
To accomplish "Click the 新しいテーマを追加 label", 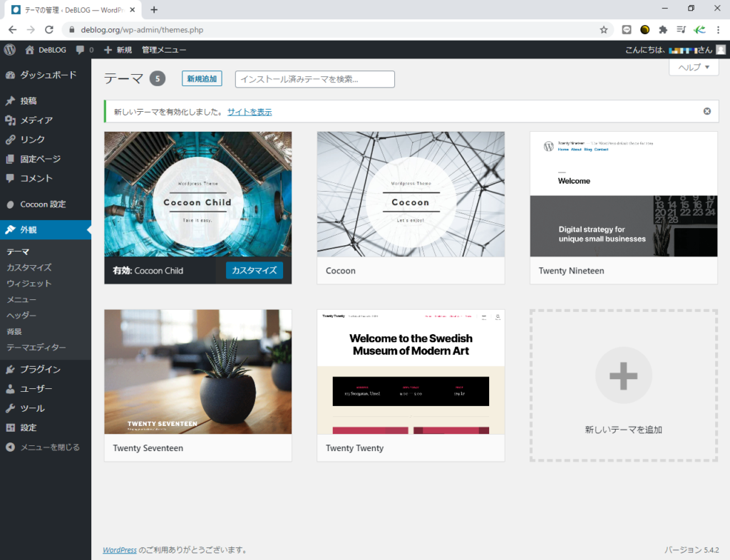I will [x=623, y=430].
